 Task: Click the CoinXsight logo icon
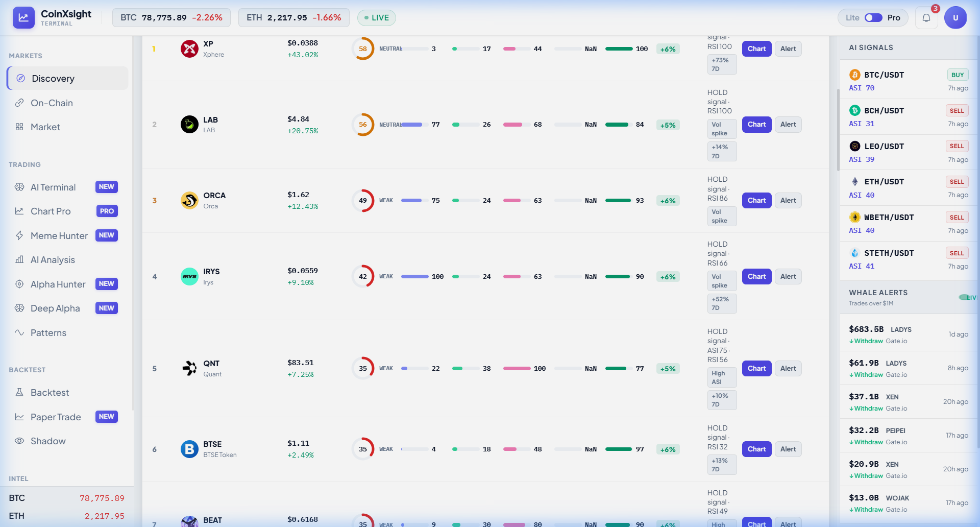(23, 17)
